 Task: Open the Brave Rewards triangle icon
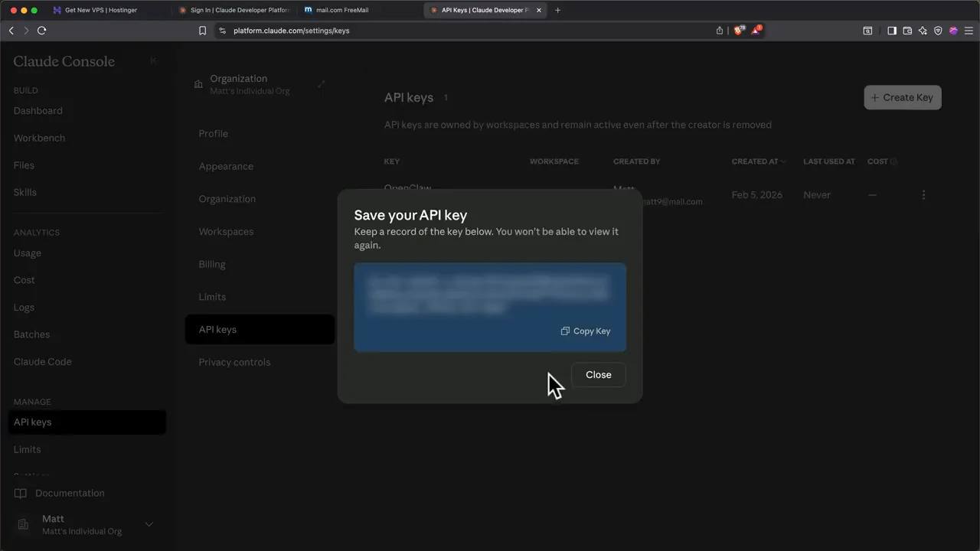point(756,31)
